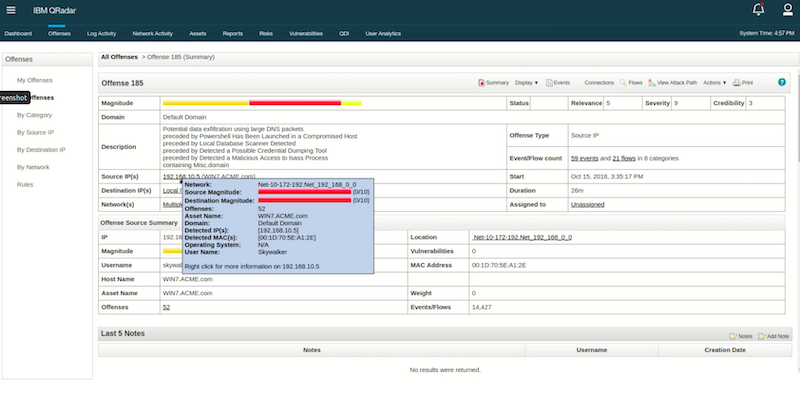Click the help question mark icon
This screenshot has width=800, height=395.
point(782,82)
